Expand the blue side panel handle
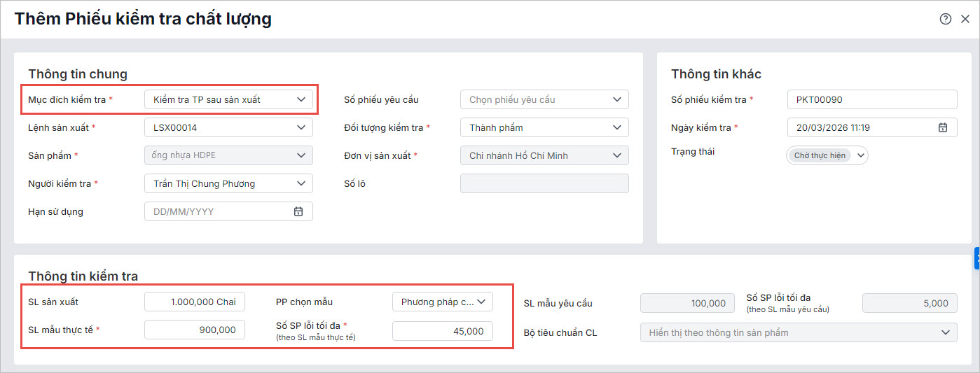 coord(976,258)
